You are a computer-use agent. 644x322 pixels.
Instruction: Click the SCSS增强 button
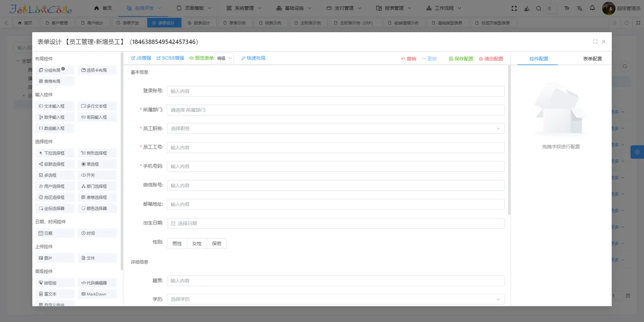pos(170,58)
